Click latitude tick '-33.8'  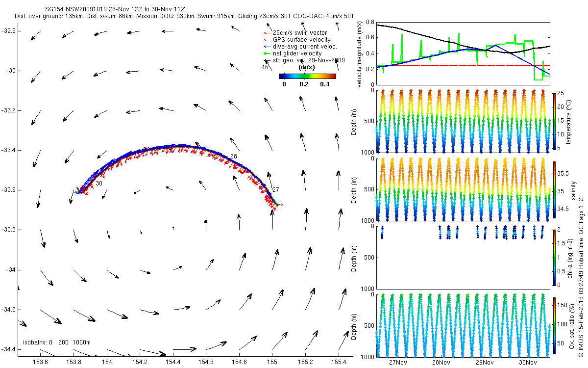click(x=8, y=230)
